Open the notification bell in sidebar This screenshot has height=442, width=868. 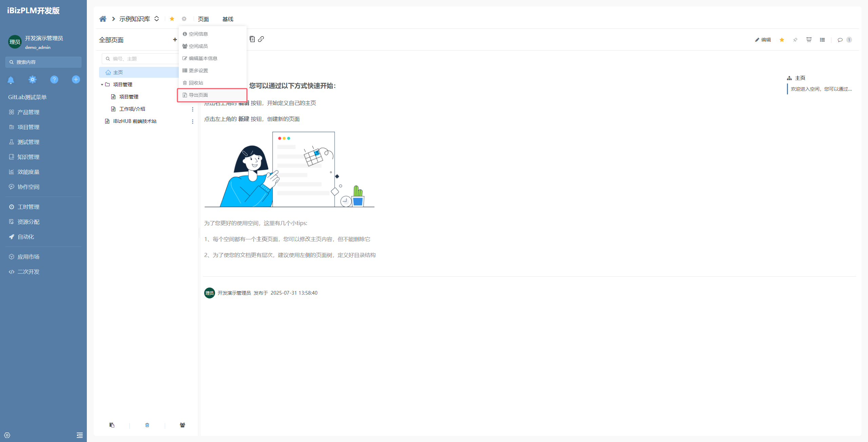pos(11,80)
